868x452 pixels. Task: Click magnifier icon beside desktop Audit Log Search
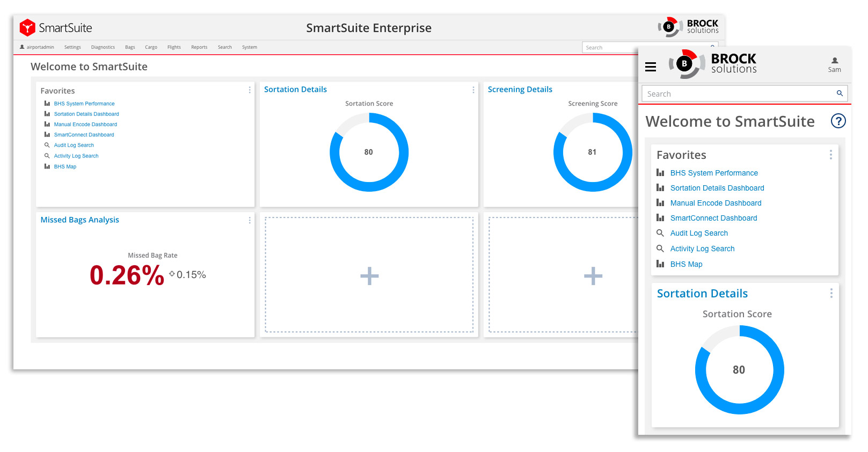pyautogui.click(x=47, y=145)
